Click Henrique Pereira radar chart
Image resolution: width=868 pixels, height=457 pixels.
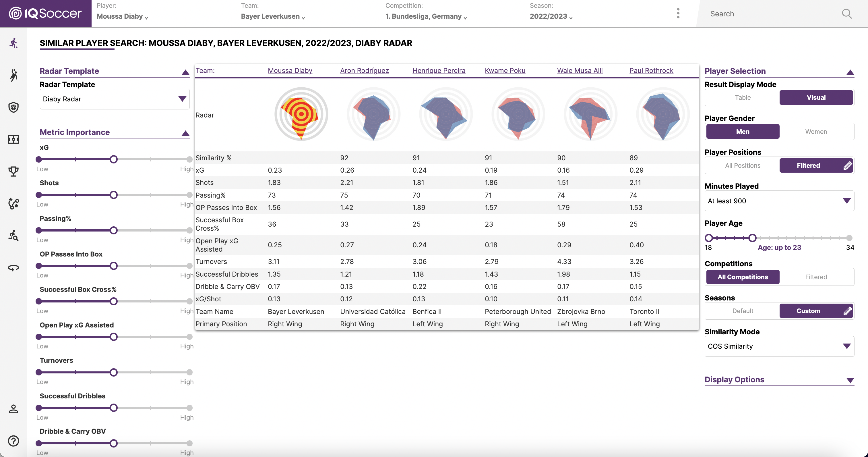coord(445,114)
